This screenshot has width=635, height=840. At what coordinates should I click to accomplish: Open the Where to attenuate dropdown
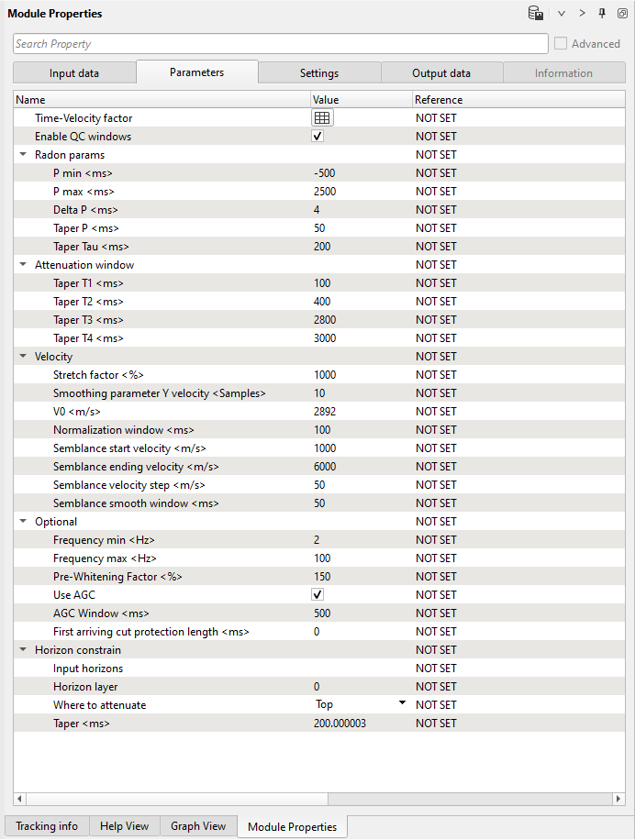401,704
